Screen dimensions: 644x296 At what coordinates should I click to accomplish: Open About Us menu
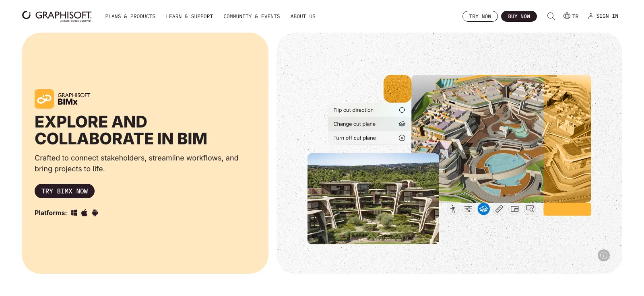[x=303, y=16]
